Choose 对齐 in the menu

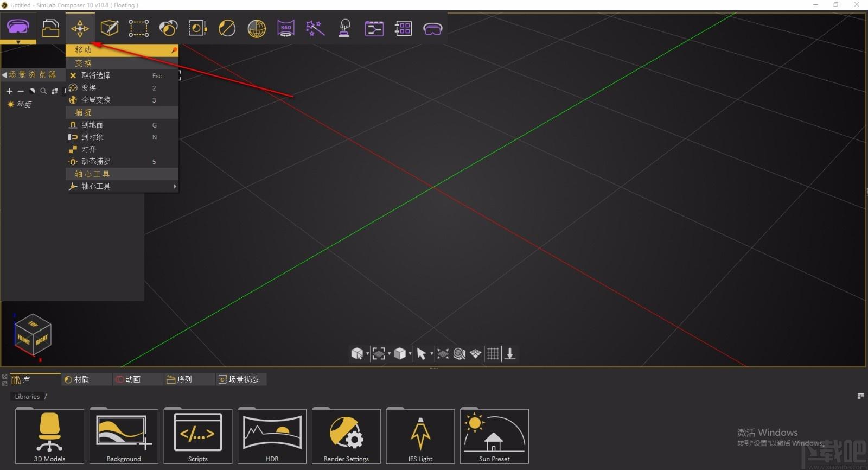click(x=122, y=149)
